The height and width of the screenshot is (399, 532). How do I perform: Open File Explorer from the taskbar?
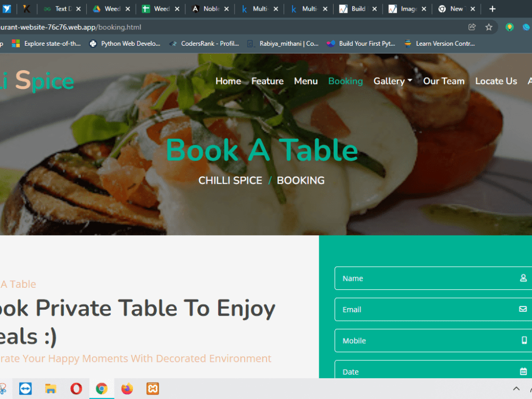[x=51, y=388]
